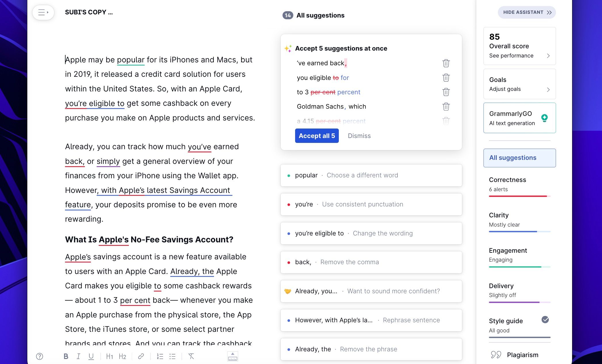
Task: Click Dismiss all suggestions button
Action: click(x=360, y=136)
